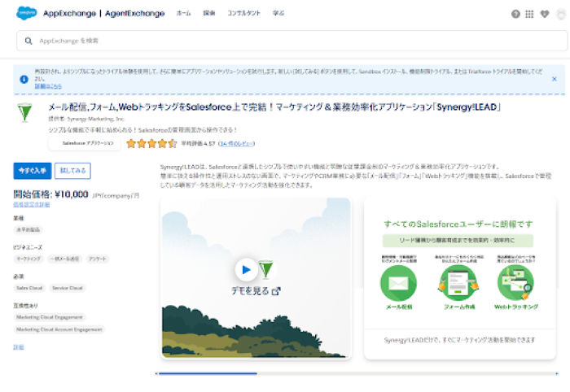Click the Salesforce アプリケーション badge
The width and height of the screenshot is (570, 392).
point(84,144)
